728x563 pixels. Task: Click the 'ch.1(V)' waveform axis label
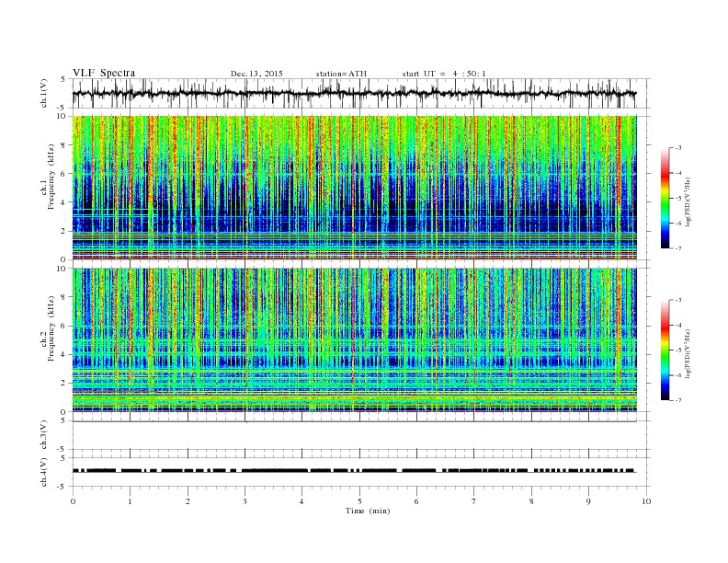(44, 93)
